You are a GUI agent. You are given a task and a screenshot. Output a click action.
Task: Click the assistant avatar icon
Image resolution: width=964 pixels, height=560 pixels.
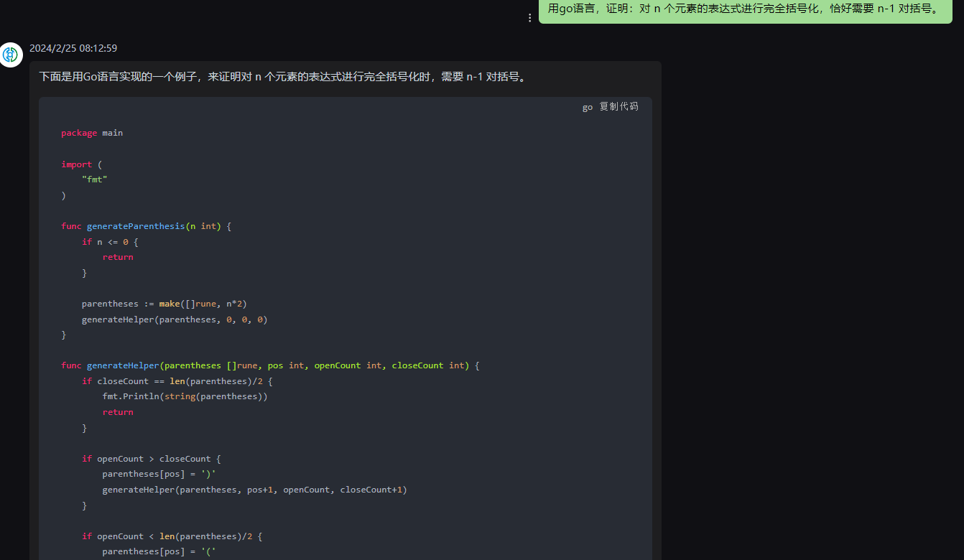(11, 55)
